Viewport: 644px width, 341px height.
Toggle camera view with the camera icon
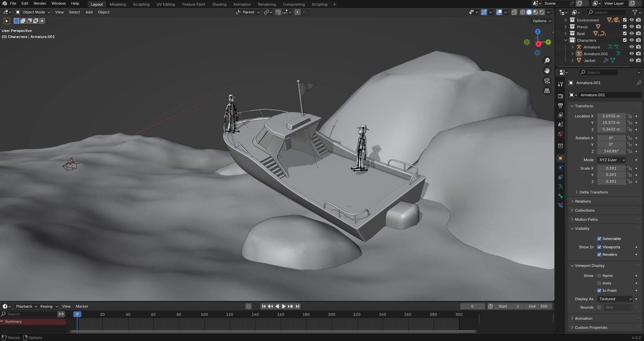547,81
